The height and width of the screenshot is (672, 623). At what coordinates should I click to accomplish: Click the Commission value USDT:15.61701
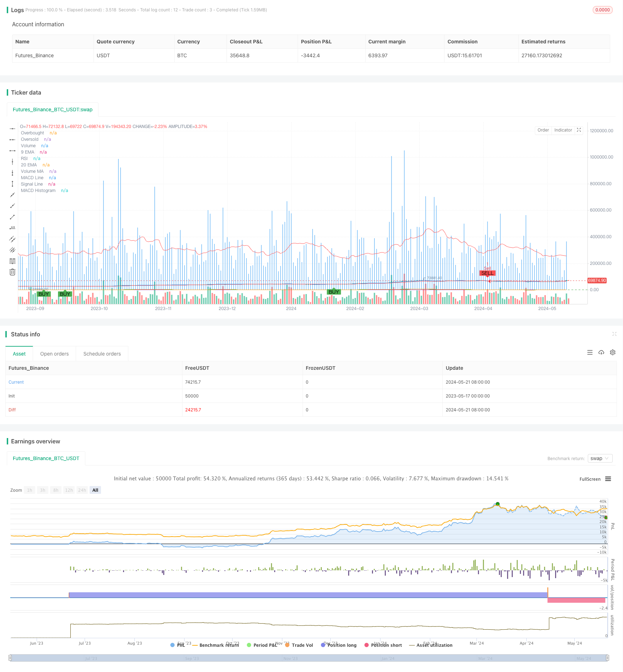(465, 55)
